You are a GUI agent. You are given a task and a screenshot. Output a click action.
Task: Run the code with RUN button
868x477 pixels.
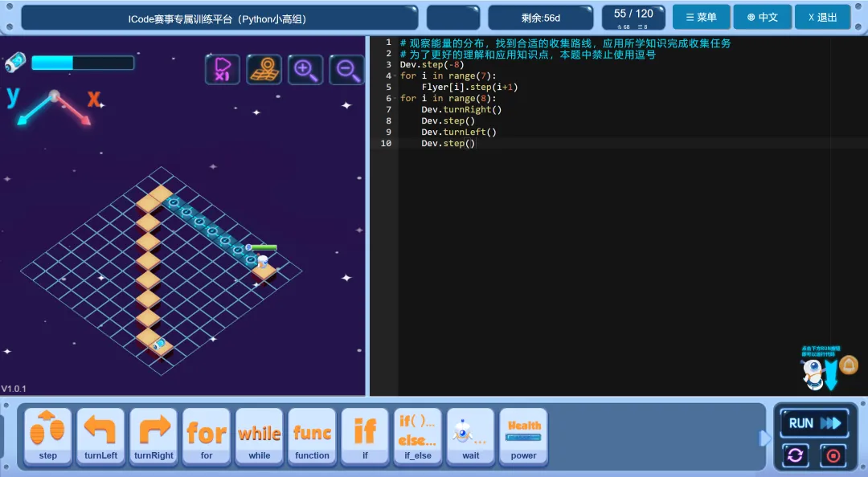point(814,423)
